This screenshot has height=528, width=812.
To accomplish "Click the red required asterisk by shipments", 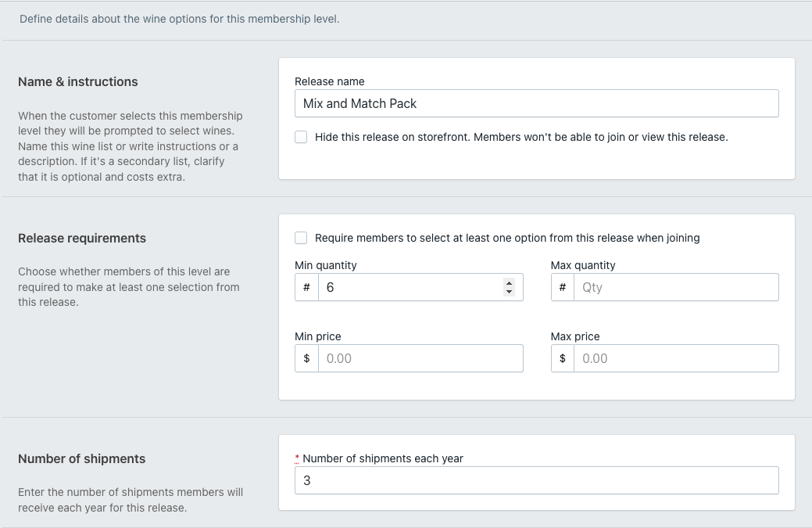I will coord(297,457).
